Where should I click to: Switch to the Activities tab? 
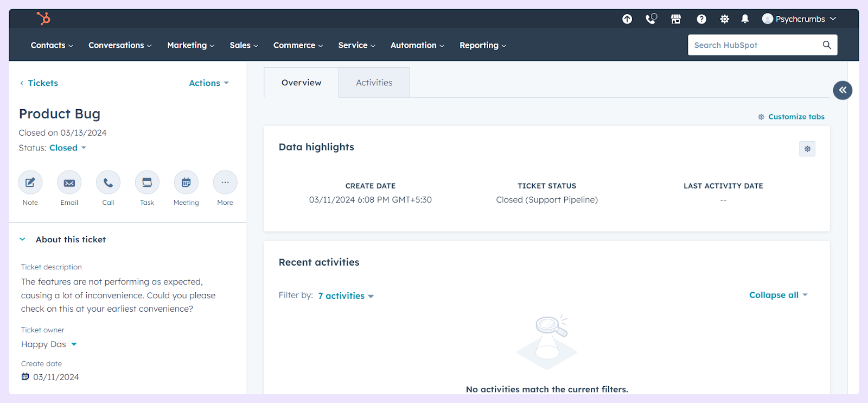coord(374,83)
